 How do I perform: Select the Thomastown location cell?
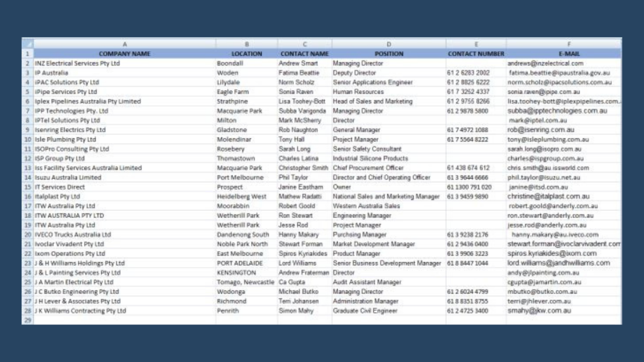[246, 159]
